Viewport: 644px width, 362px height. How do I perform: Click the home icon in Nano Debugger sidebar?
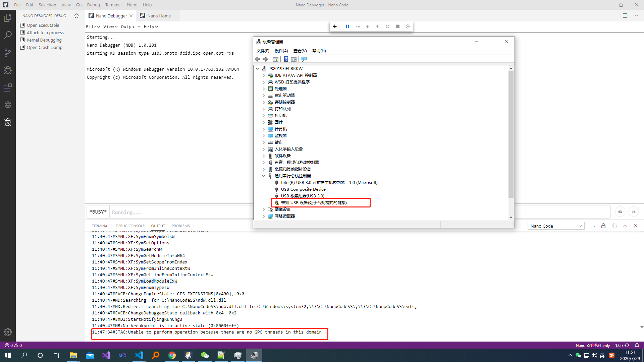[76, 16]
